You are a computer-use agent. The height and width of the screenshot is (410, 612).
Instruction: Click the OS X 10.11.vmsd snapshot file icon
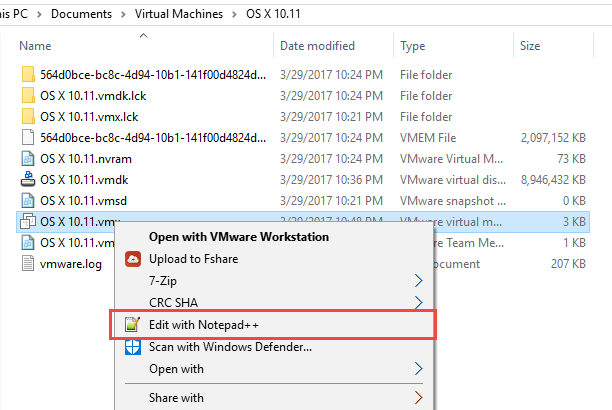(28, 200)
